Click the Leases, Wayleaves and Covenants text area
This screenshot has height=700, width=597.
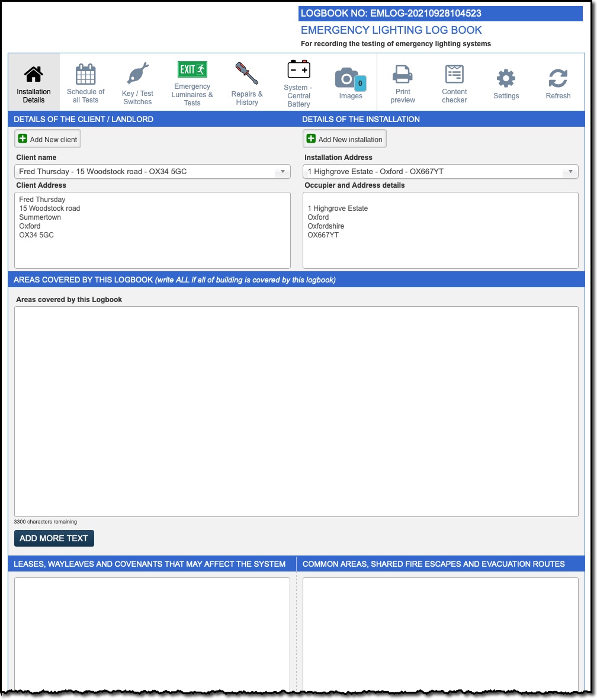[152, 634]
